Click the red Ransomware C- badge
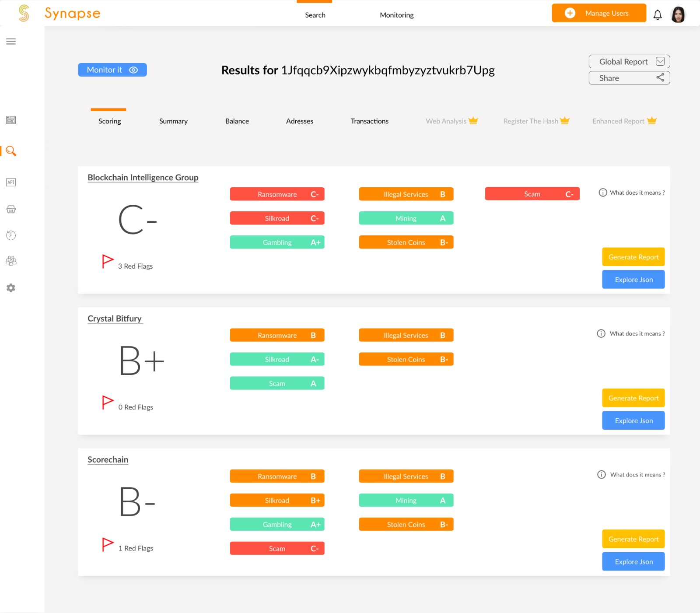Image resolution: width=700 pixels, height=613 pixels. pos(277,194)
